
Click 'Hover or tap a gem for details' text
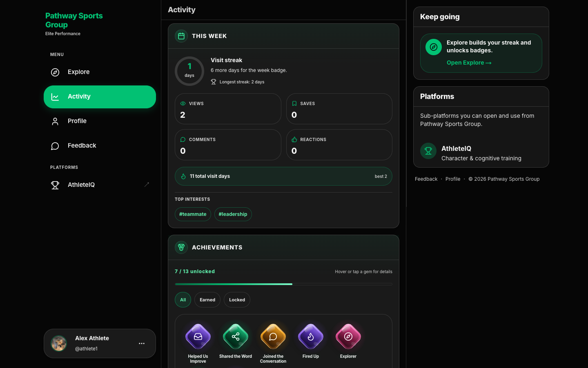point(363,272)
